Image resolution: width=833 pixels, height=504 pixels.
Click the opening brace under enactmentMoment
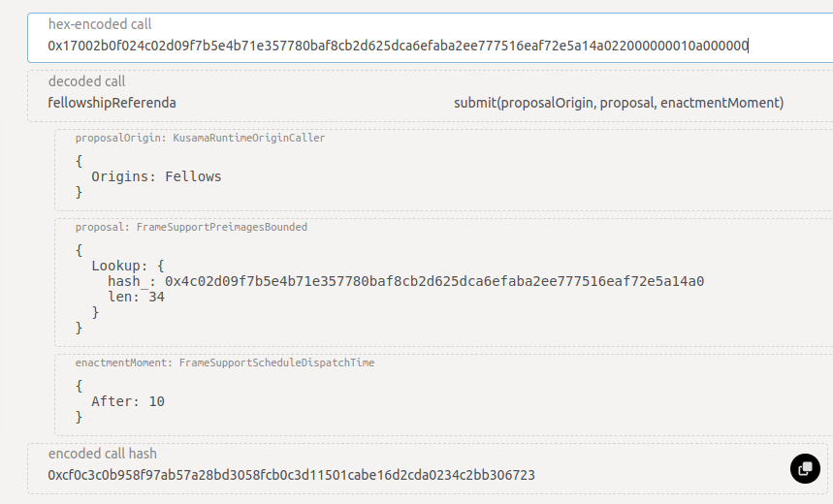click(80, 386)
